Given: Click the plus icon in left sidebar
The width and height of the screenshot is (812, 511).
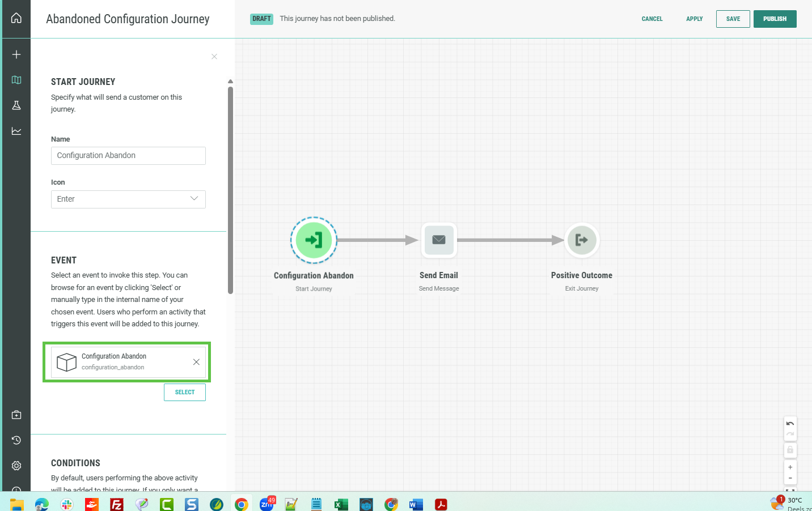Looking at the screenshot, I should pyautogui.click(x=16, y=54).
